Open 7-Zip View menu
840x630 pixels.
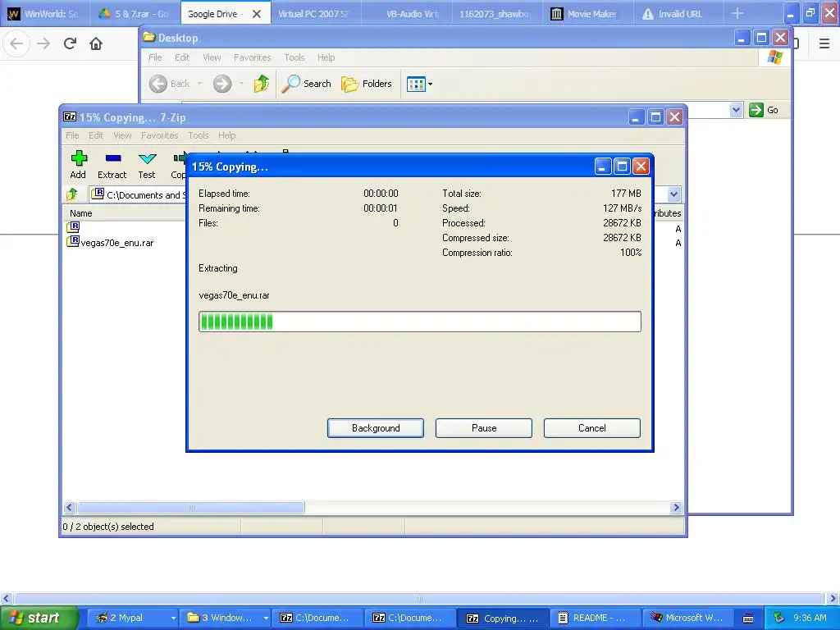(x=122, y=135)
